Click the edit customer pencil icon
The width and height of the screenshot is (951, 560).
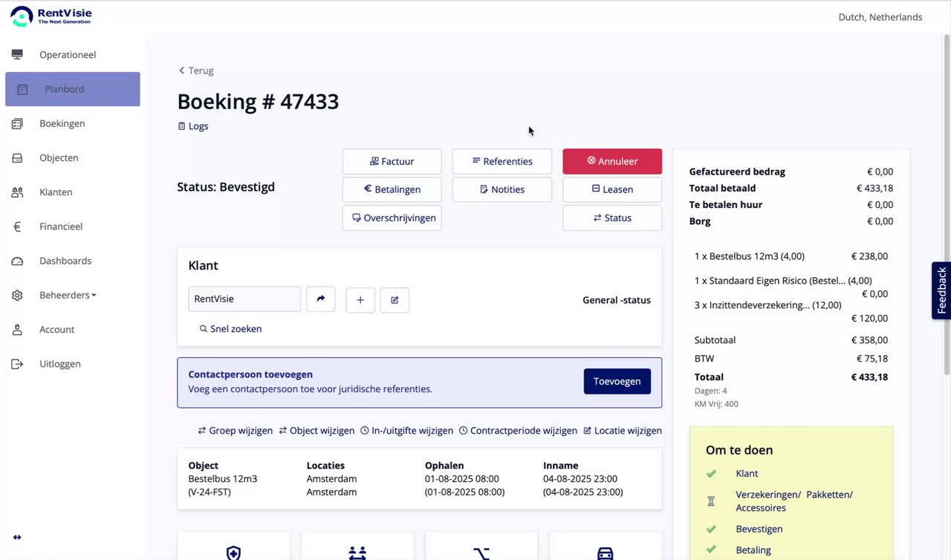pos(395,300)
